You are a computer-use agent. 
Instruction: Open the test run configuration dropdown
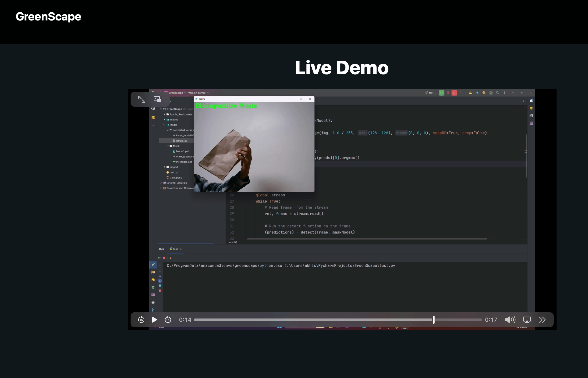click(x=431, y=93)
